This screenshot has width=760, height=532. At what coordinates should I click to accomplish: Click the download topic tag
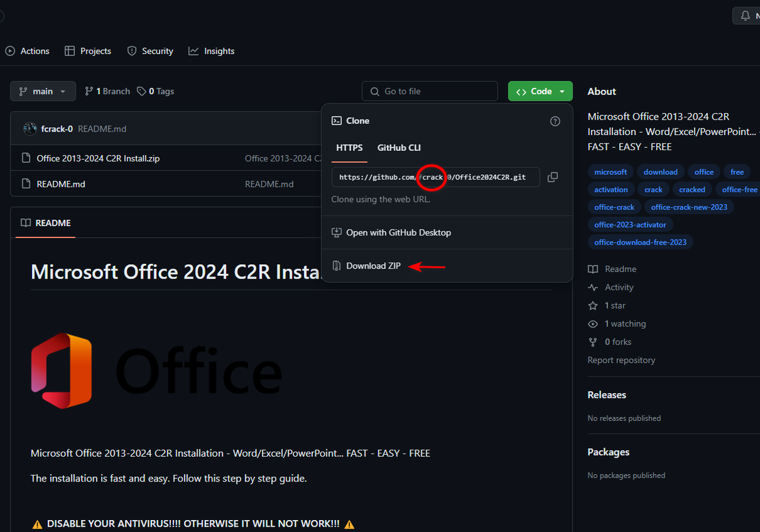click(x=661, y=172)
